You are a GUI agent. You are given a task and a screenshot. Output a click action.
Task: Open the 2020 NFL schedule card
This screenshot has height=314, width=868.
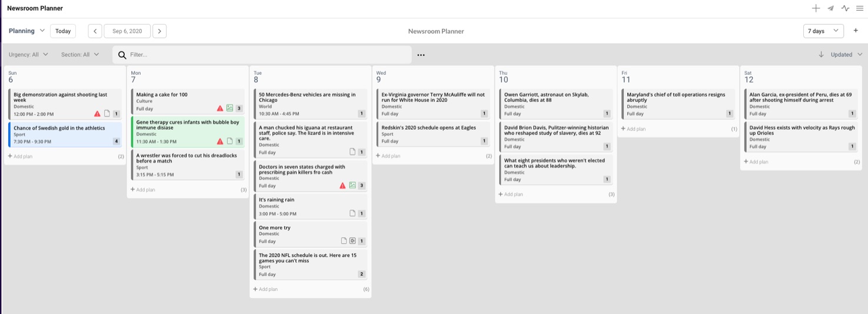311,265
